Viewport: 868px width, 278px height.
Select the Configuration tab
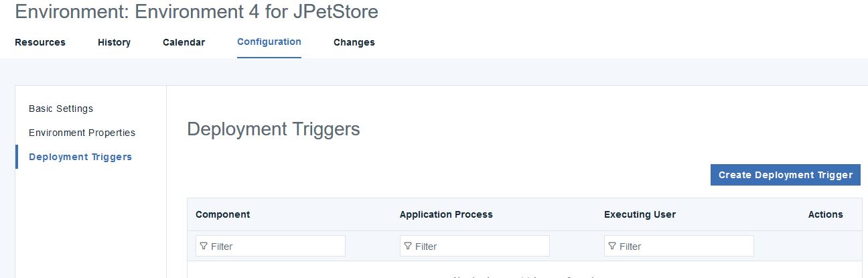coord(269,42)
